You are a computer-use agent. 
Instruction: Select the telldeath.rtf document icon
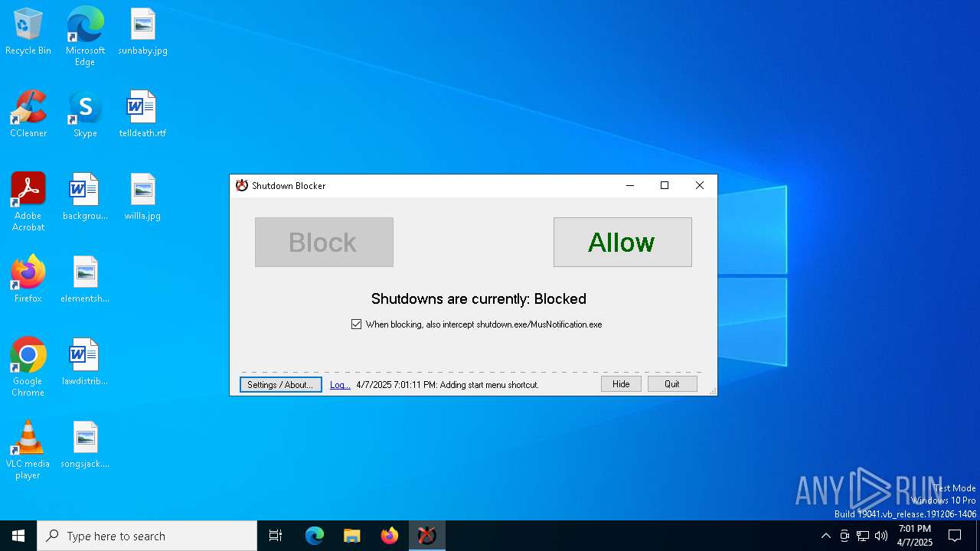pyautogui.click(x=142, y=114)
